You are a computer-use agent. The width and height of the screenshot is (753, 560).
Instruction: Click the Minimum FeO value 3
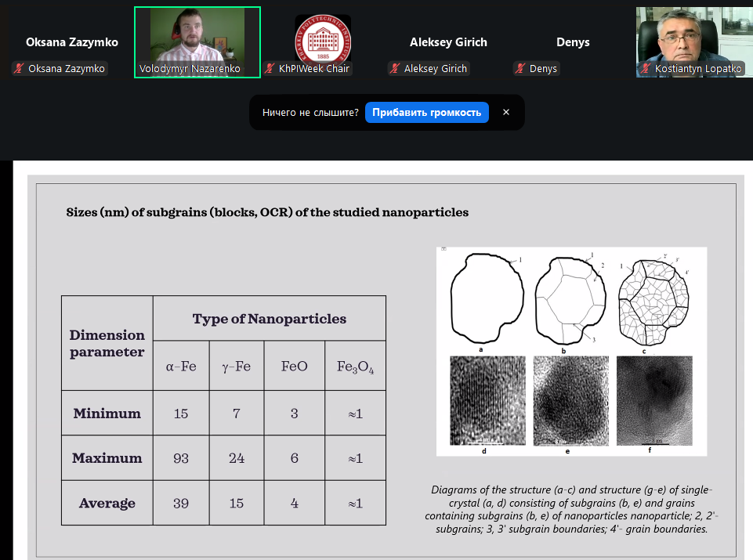(x=295, y=414)
